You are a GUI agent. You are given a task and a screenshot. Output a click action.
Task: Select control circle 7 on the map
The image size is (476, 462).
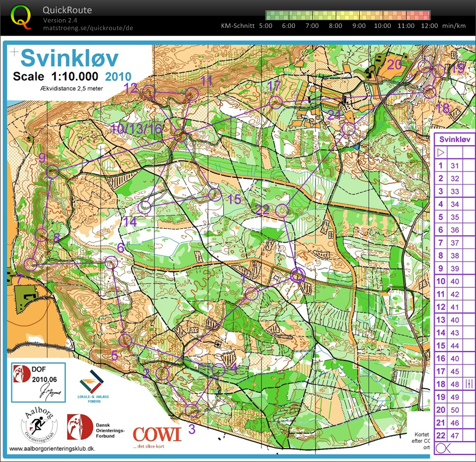tap(31, 264)
